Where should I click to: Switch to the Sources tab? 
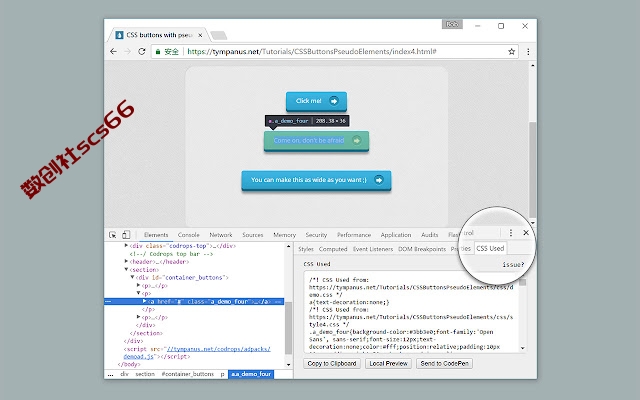pos(253,235)
